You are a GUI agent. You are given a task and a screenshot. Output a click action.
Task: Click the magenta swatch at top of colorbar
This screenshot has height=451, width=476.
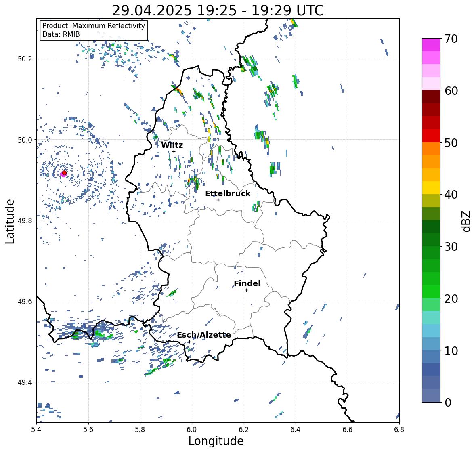[431, 45]
